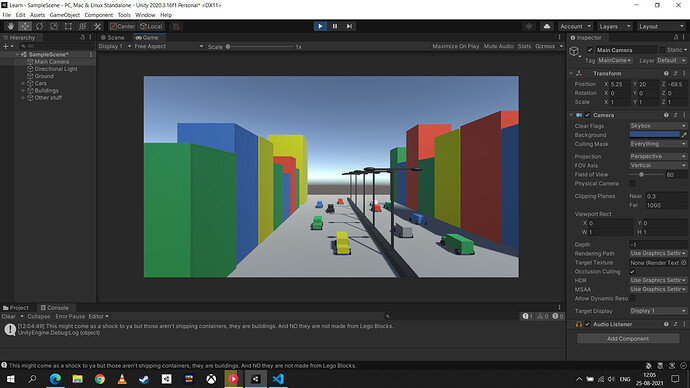Toggle Mute Audio in Game view
Image resolution: width=690 pixels, height=388 pixels.
(x=499, y=47)
